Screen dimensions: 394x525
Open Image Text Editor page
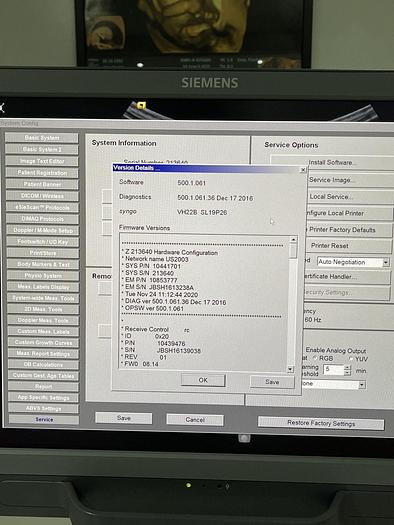[42, 161]
